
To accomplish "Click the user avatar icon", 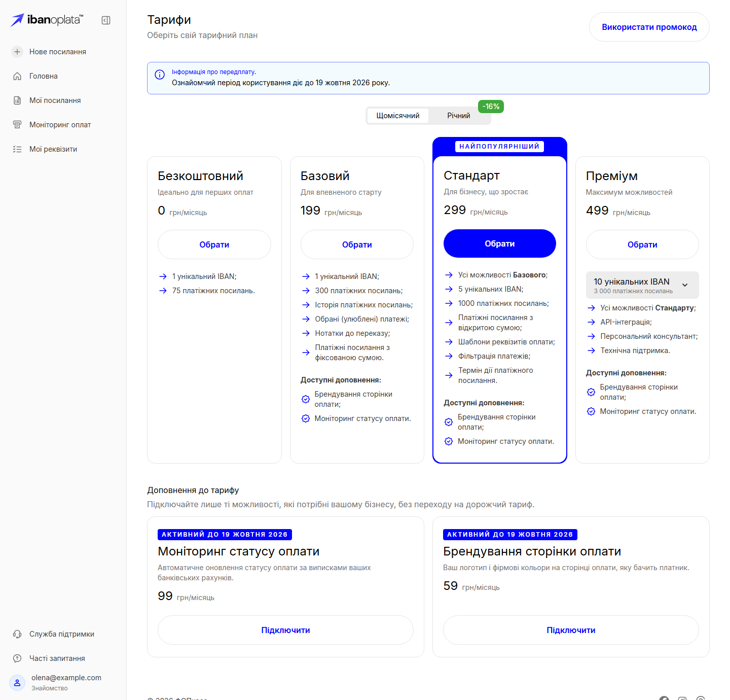I will coord(17,683).
